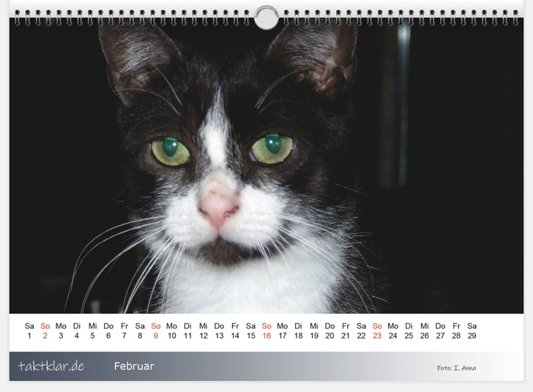Select Sunday date 9
This screenshot has height=392, width=533.
pos(156,336)
